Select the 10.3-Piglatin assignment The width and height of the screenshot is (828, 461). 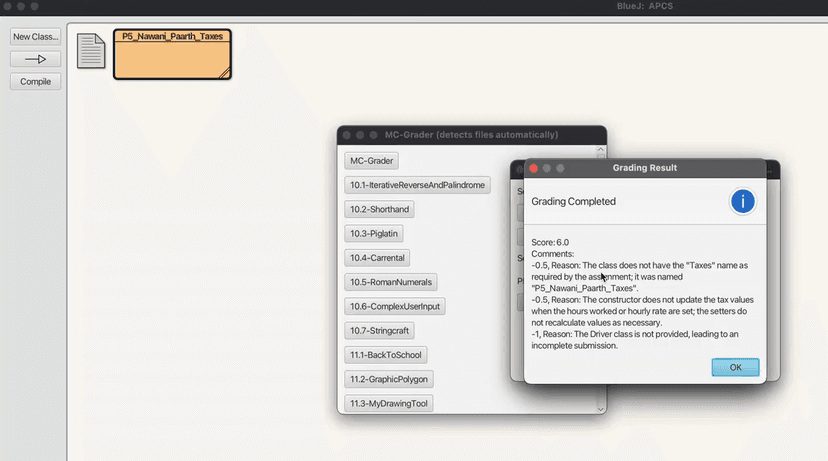pos(375,234)
